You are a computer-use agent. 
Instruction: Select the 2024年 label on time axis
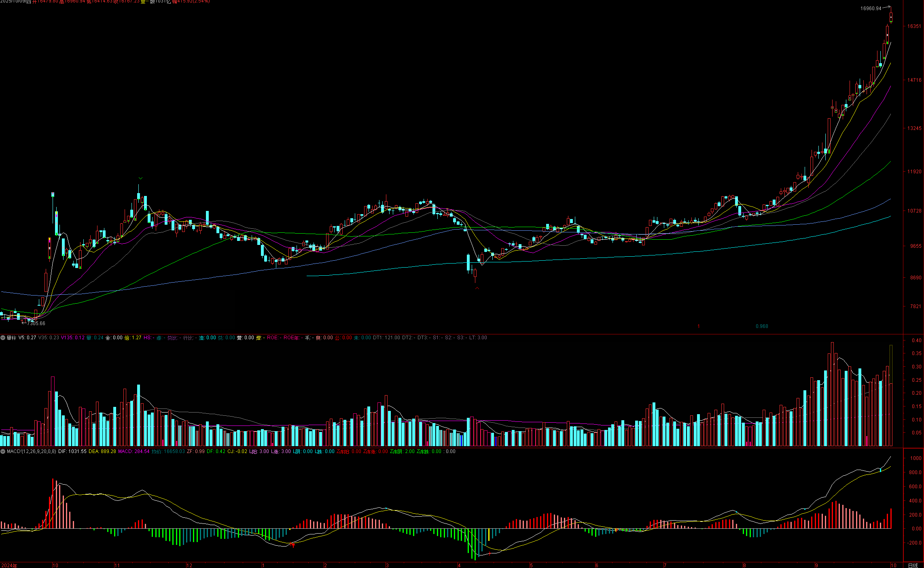pyautogui.click(x=9, y=565)
